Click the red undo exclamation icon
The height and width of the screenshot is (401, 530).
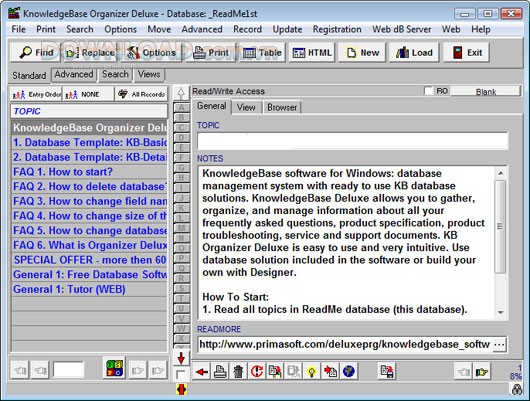click(257, 372)
